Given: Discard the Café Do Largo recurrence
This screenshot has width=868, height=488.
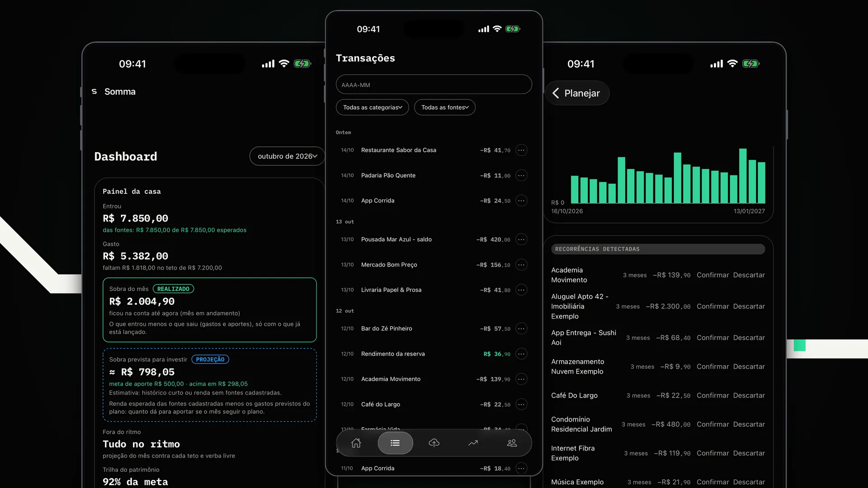Looking at the screenshot, I should [749, 395].
